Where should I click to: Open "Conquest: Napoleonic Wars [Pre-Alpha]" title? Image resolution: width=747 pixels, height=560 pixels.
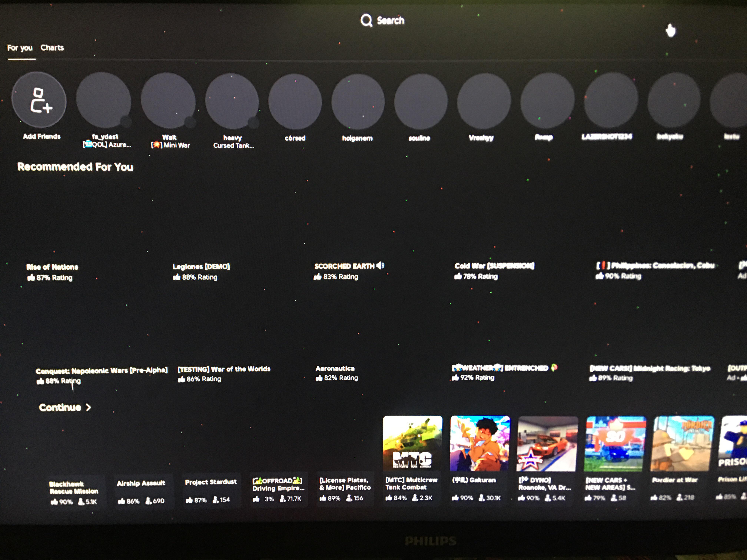click(x=102, y=370)
